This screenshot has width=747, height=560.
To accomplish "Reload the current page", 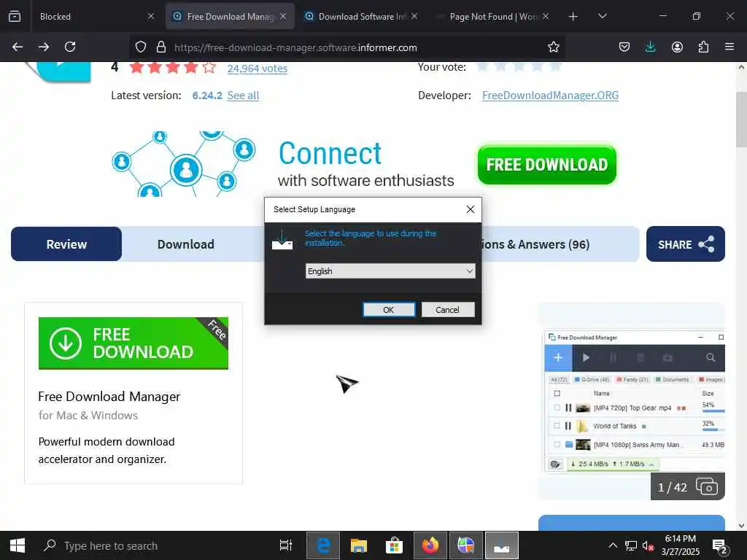I will pos(70,47).
